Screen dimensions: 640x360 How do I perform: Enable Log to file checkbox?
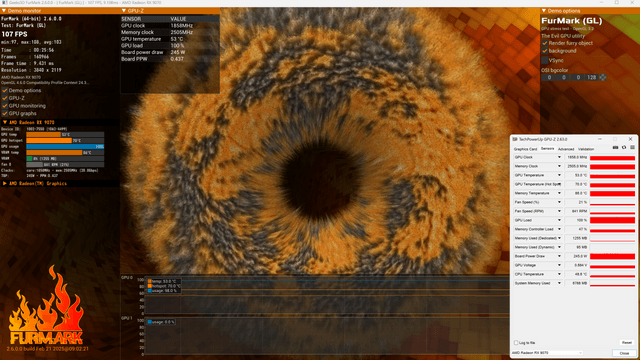[x=516, y=342]
